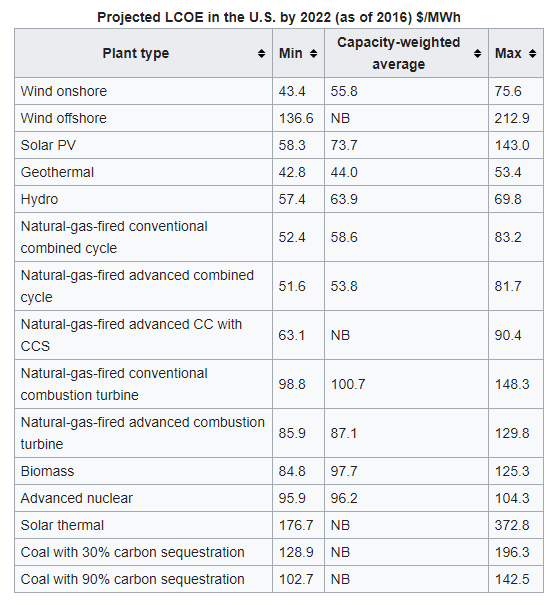Screen dimensions: 559x605
Task: Select the Wind offshore plant type cell
Action: 144,118
